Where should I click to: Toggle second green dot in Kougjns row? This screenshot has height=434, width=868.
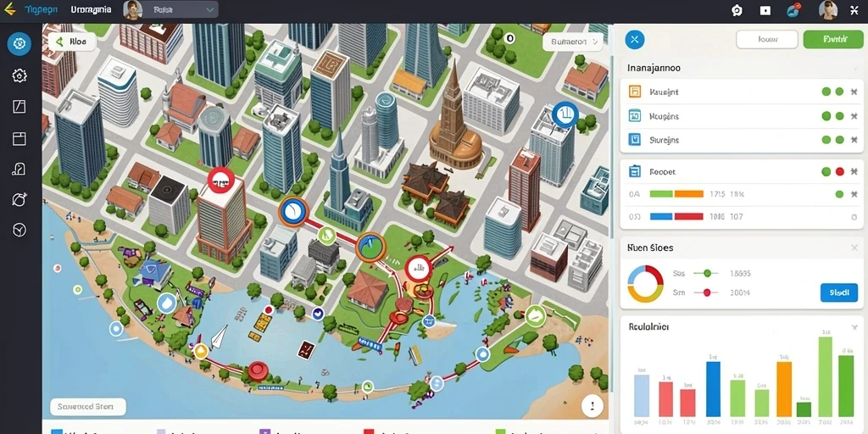coord(839,116)
